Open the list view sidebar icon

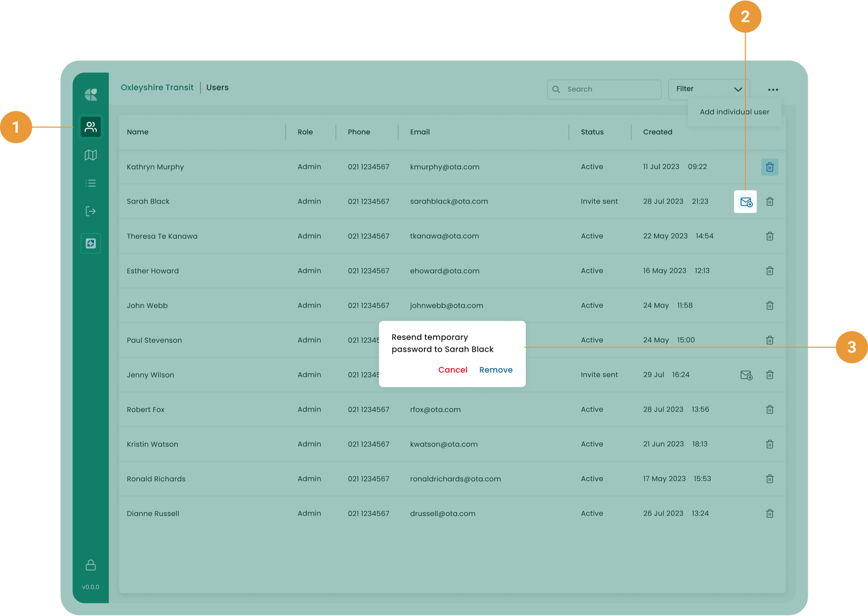click(90, 183)
